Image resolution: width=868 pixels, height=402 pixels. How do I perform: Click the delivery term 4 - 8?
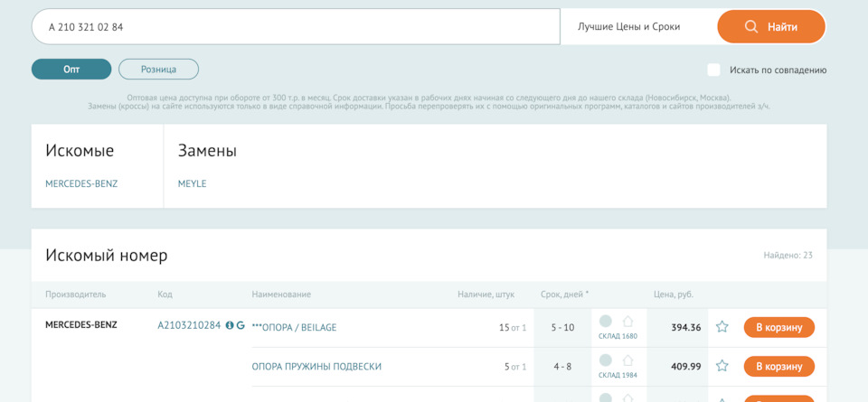(x=562, y=366)
